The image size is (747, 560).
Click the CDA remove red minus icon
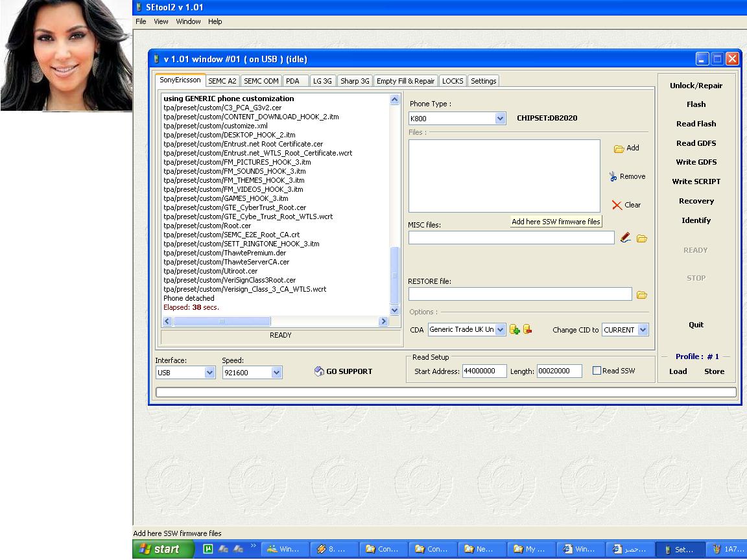click(527, 329)
